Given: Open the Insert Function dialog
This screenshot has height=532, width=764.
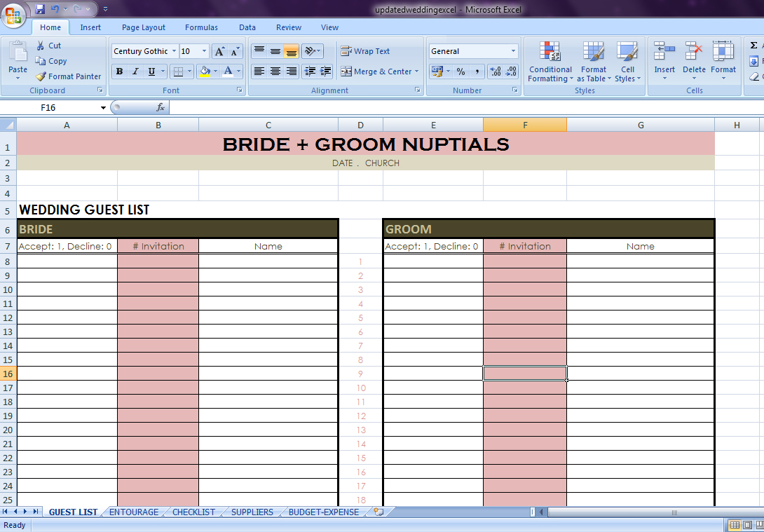Looking at the screenshot, I should tap(161, 108).
